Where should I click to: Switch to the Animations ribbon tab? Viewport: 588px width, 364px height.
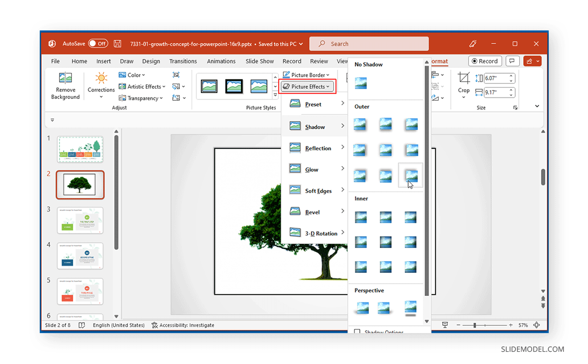coord(221,61)
